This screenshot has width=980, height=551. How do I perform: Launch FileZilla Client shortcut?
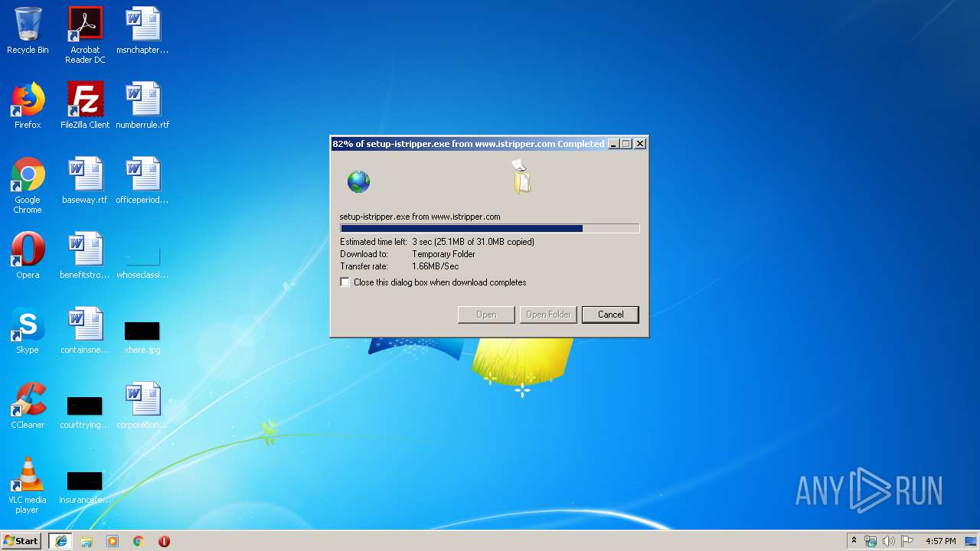[x=85, y=106]
